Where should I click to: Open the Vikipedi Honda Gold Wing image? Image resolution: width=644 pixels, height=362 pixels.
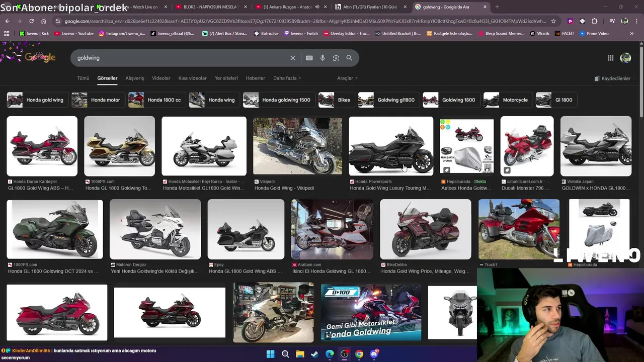click(297, 146)
